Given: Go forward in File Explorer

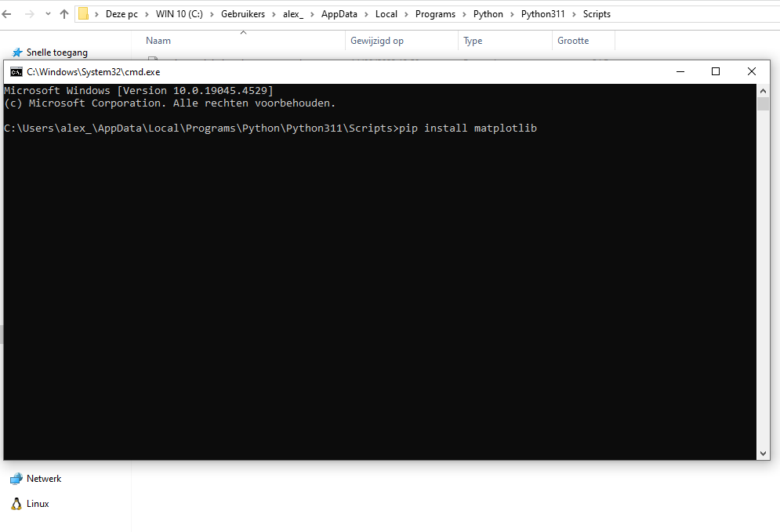Looking at the screenshot, I should pos(29,14).
